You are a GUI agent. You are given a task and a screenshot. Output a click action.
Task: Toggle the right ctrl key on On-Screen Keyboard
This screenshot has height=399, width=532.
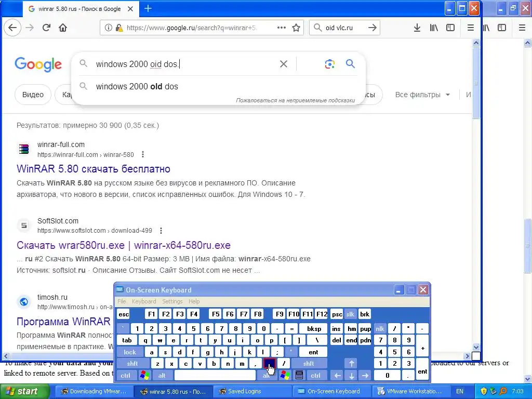315,375
